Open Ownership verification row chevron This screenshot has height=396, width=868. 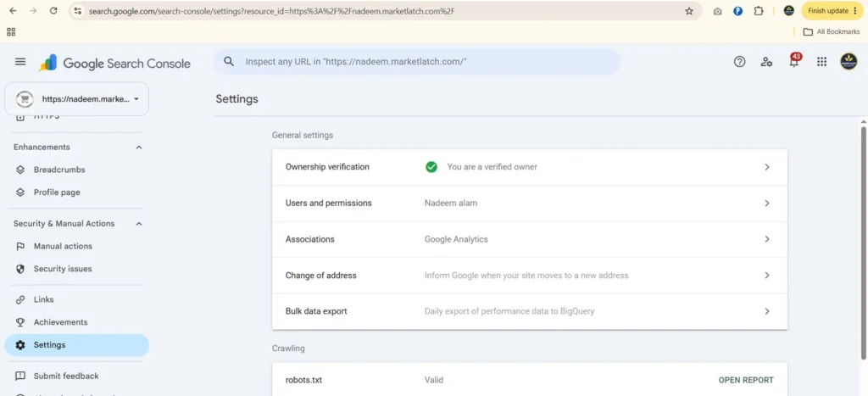766,167
